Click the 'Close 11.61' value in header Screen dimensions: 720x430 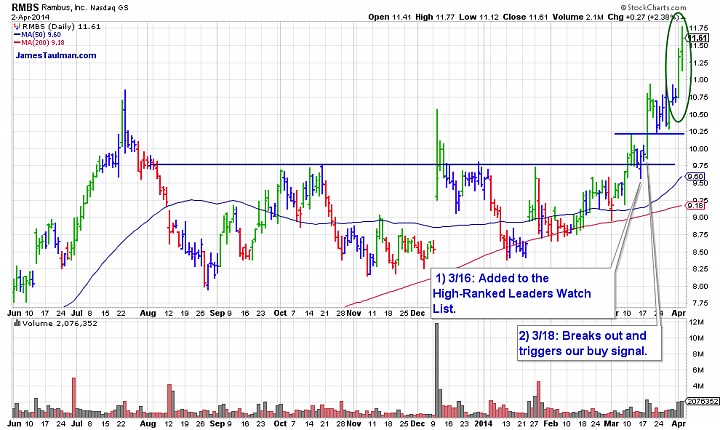pos(525,17)
